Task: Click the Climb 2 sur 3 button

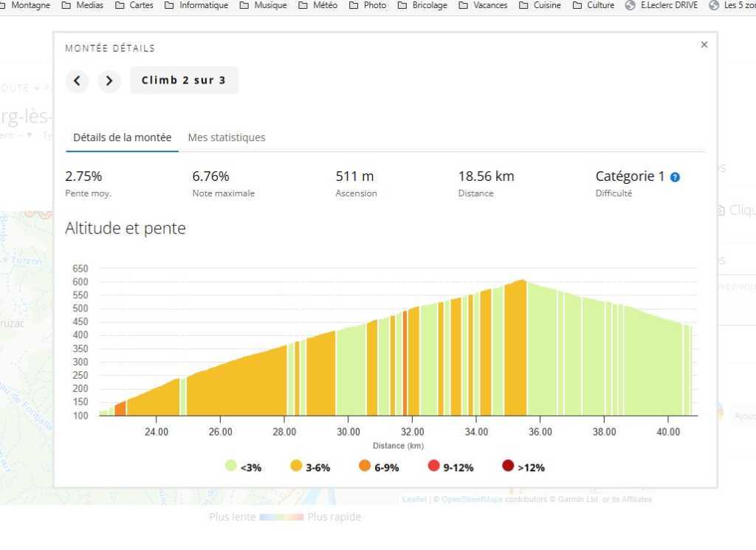Action: [184, 80]
